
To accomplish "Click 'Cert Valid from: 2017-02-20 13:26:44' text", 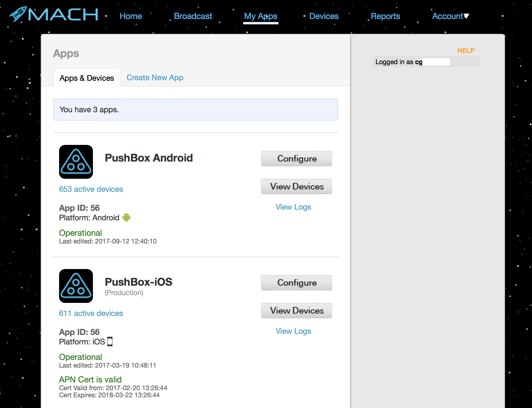I will click(113, 388).
